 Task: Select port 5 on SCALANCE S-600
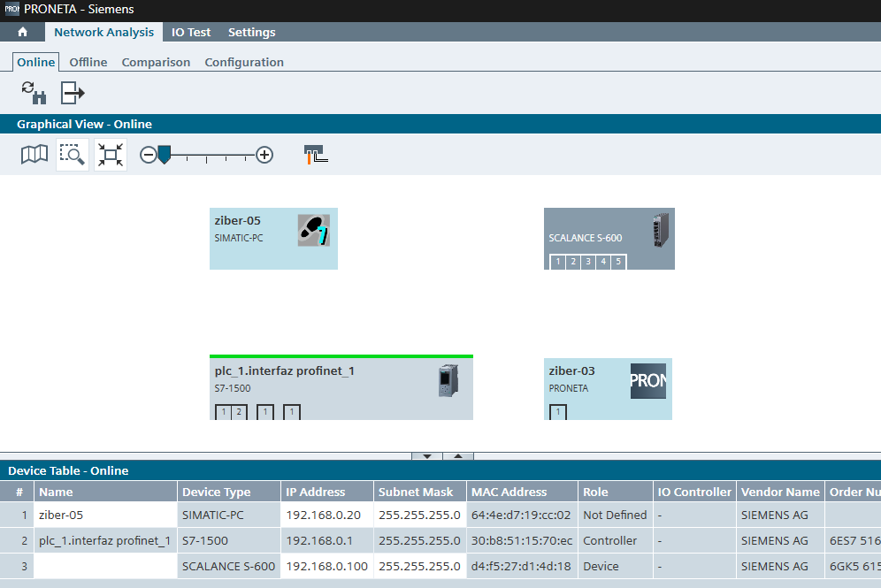[617, 262]
